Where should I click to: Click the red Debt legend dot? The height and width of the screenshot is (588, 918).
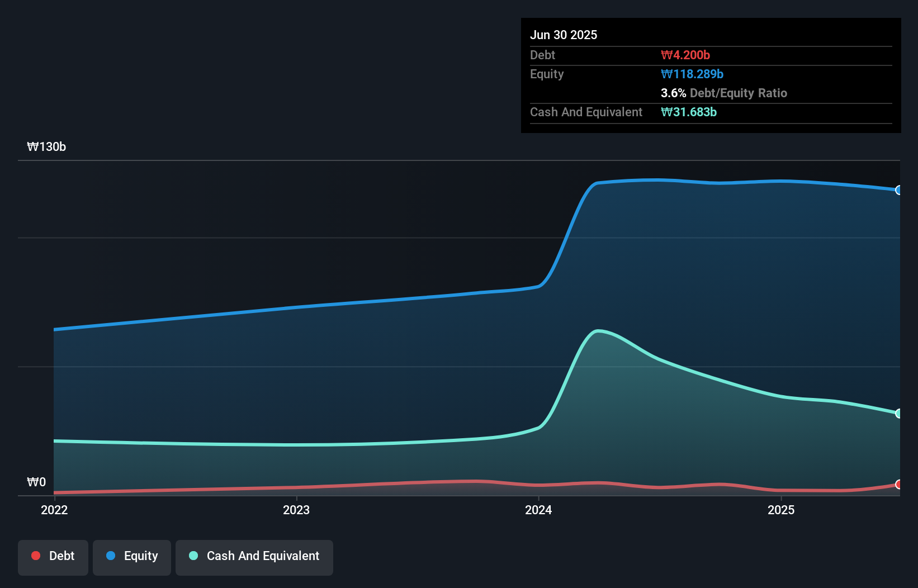pyautogui.click(x=36, y=556)
